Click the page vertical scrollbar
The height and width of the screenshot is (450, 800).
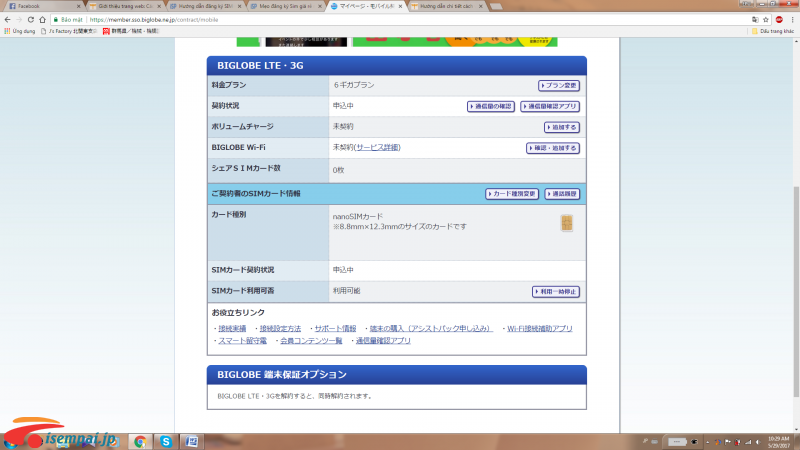pos(796,291)
